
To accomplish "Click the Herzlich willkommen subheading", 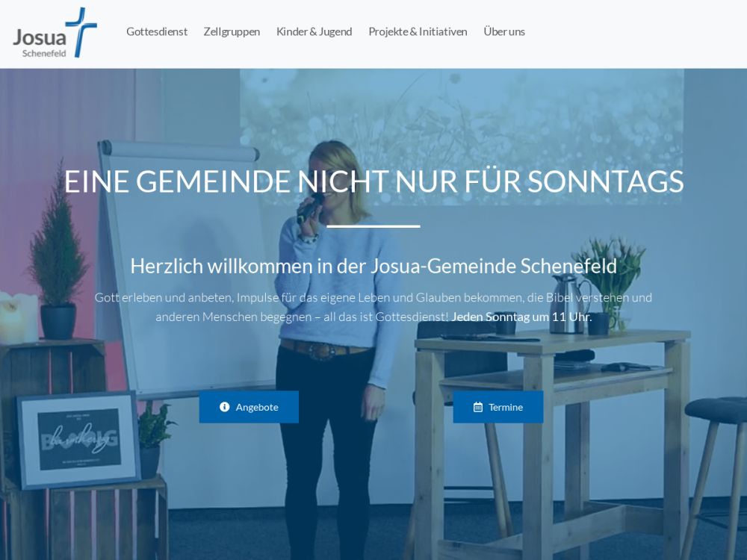I will (373, 266).
